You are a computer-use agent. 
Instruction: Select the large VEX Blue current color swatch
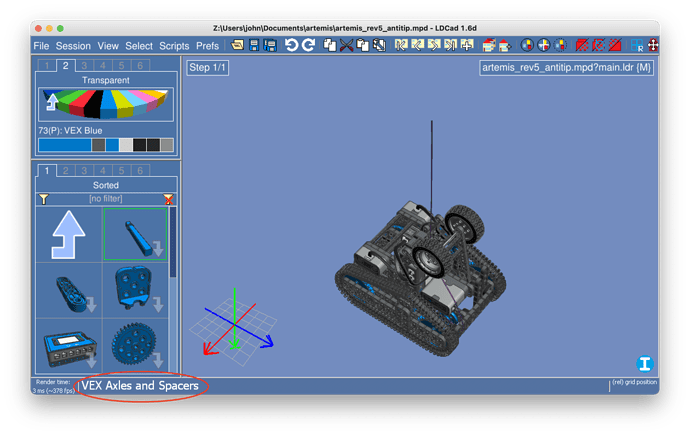coord(65,145)
